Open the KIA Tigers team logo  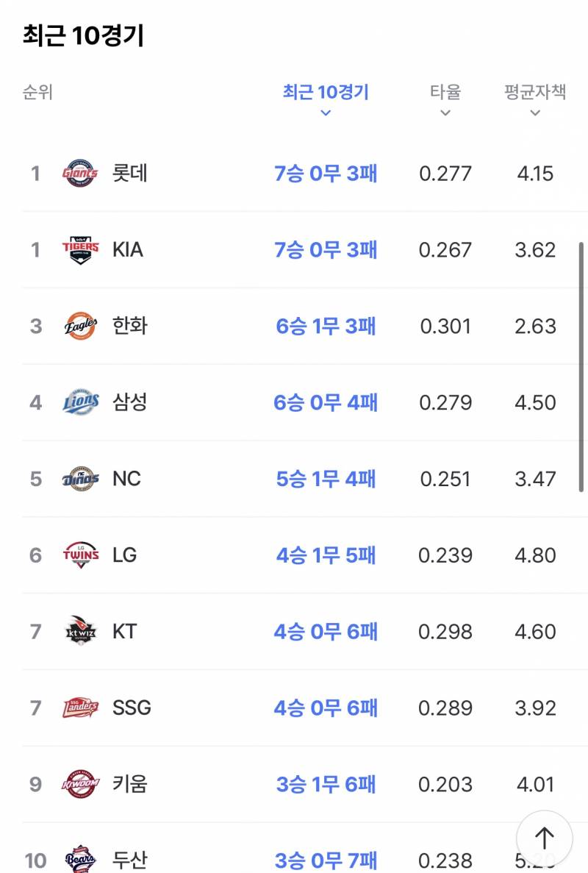pyautogui.click(x=81, y=249)
